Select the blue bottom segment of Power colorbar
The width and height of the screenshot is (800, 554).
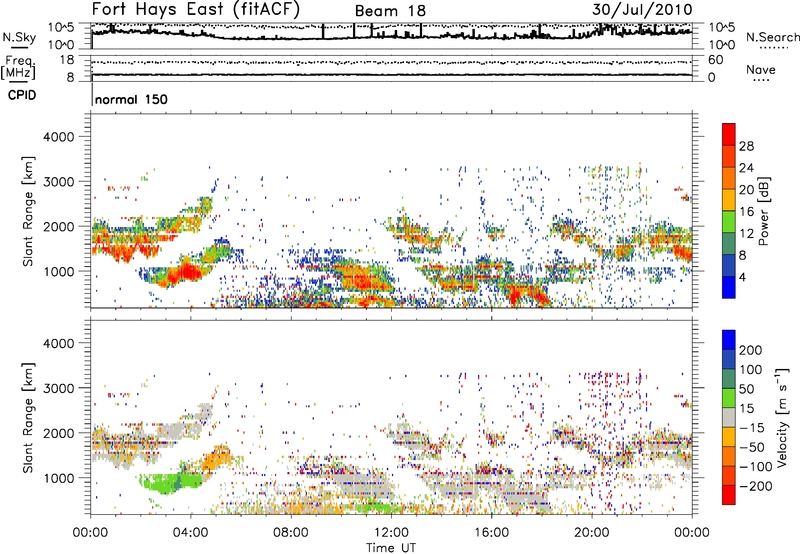[729, 287]
